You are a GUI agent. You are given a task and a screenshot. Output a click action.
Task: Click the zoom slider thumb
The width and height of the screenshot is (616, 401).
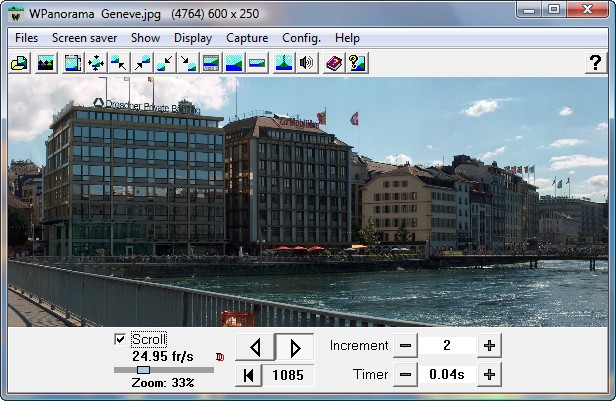pos(143,370)
